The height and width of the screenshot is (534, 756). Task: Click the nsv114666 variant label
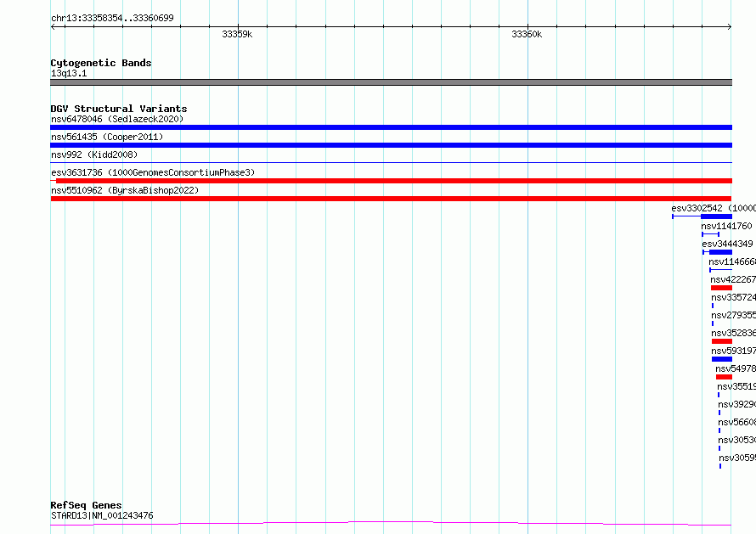732,261
